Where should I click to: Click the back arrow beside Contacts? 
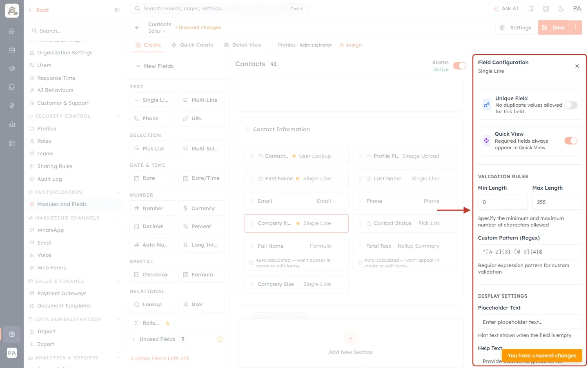coord(137,27)
